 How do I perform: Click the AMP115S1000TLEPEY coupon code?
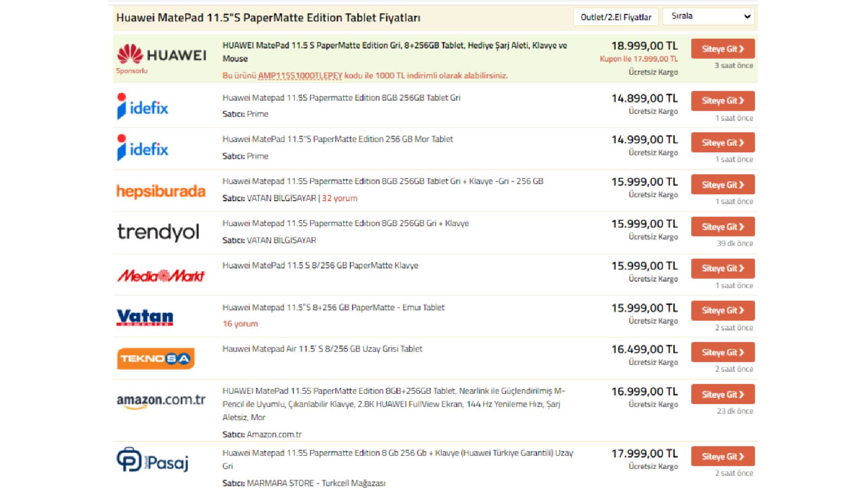[300, 75]
